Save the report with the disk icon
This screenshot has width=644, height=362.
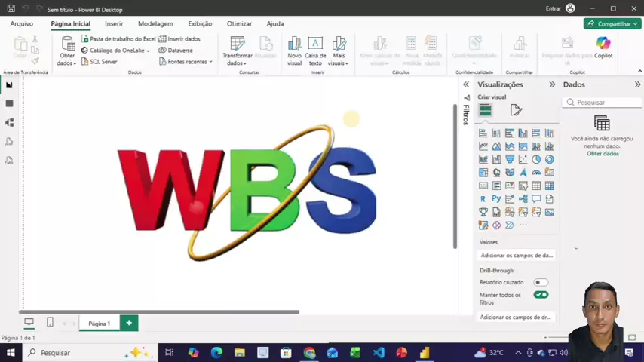click(11, 8)
